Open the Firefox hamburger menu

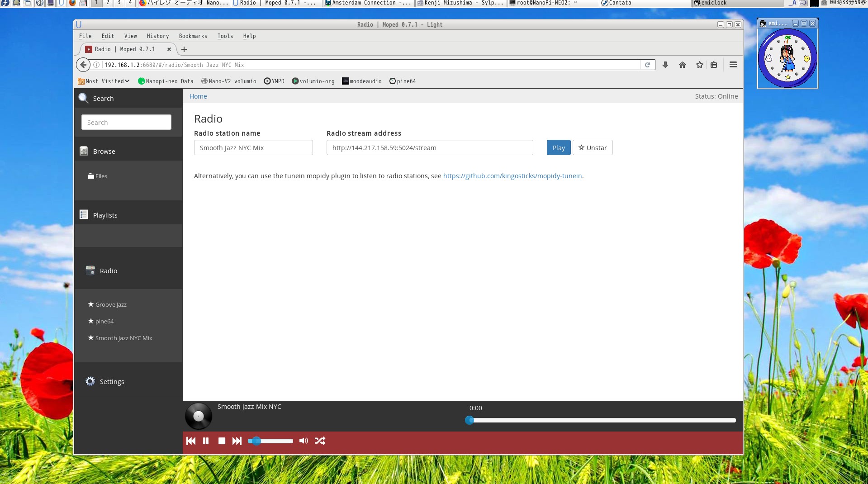pos(733,65)
